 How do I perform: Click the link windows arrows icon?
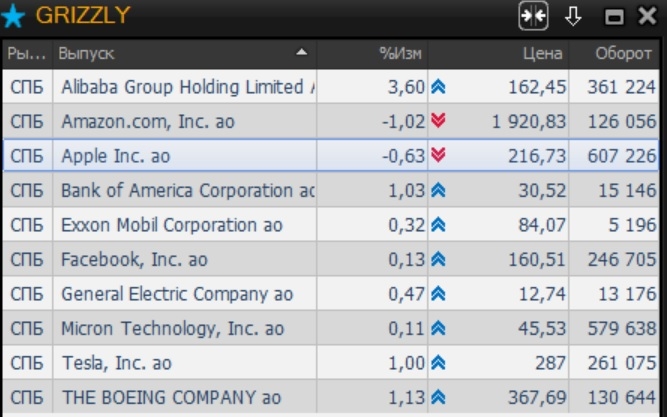click(533, 16)
